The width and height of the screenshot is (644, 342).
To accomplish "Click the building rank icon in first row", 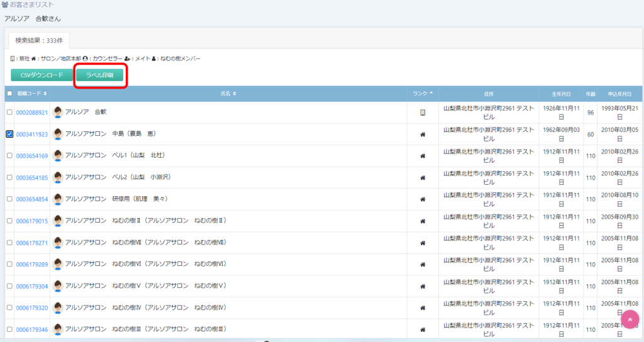I will click(423, 113).
